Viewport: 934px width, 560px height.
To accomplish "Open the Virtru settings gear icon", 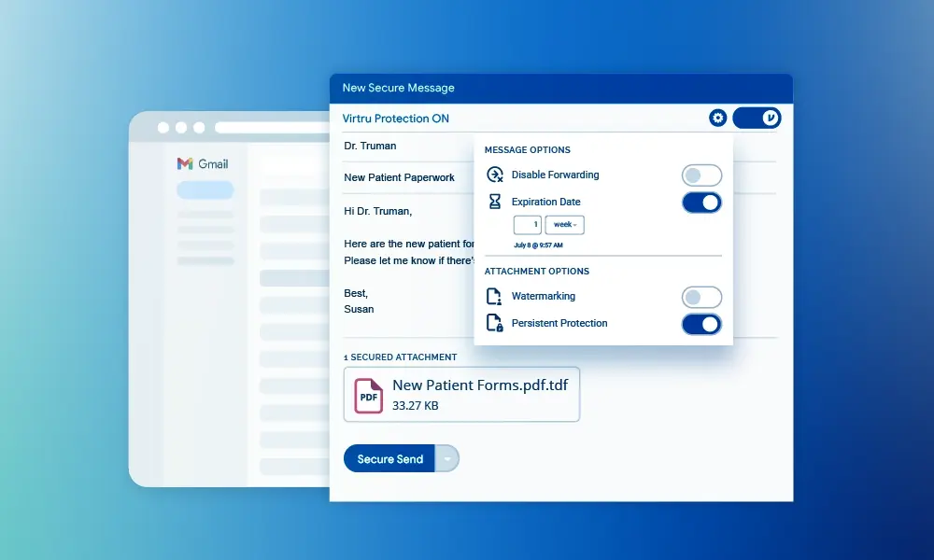I will click(717, 118).
